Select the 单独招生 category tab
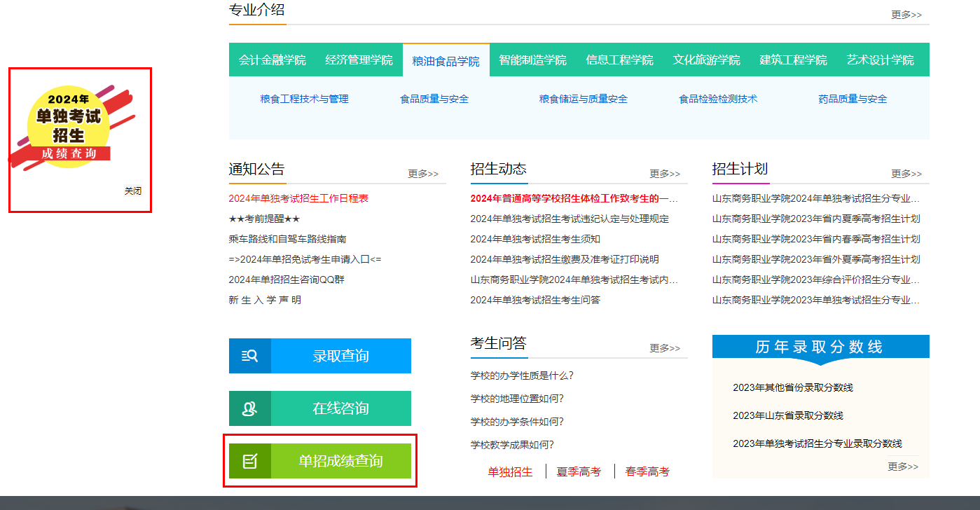This screenshot has height=510, width=980. (x=510, y=471)
